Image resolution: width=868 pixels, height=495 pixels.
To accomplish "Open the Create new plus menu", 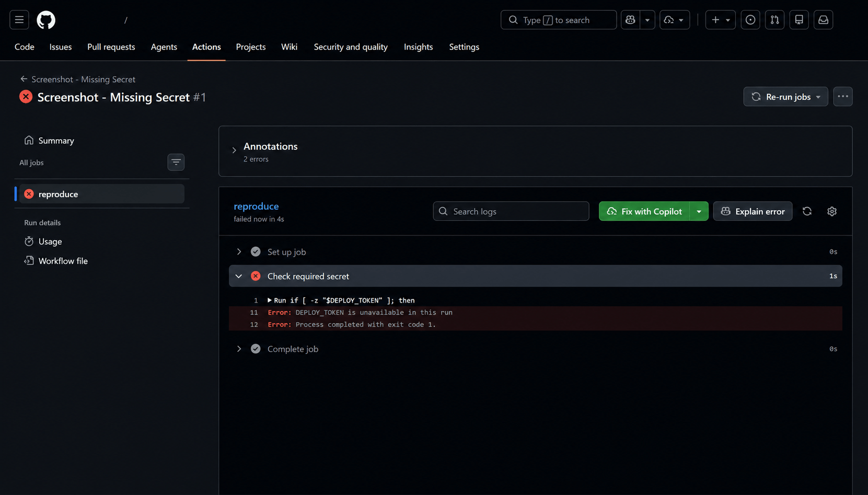I will point(721,20).
